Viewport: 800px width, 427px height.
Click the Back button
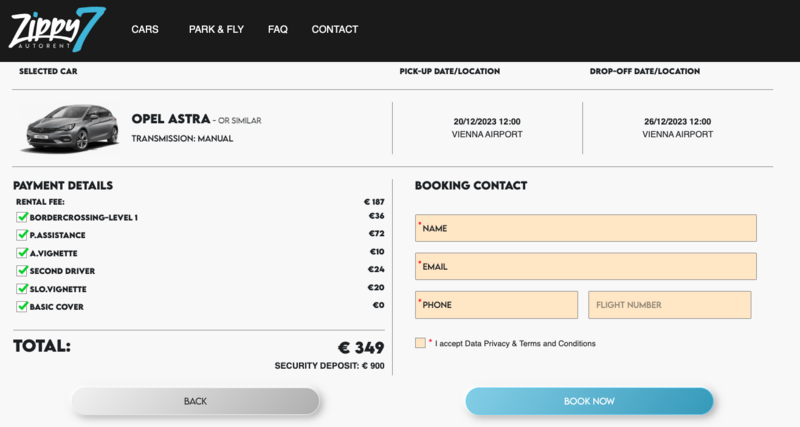[x=195, y=401]
